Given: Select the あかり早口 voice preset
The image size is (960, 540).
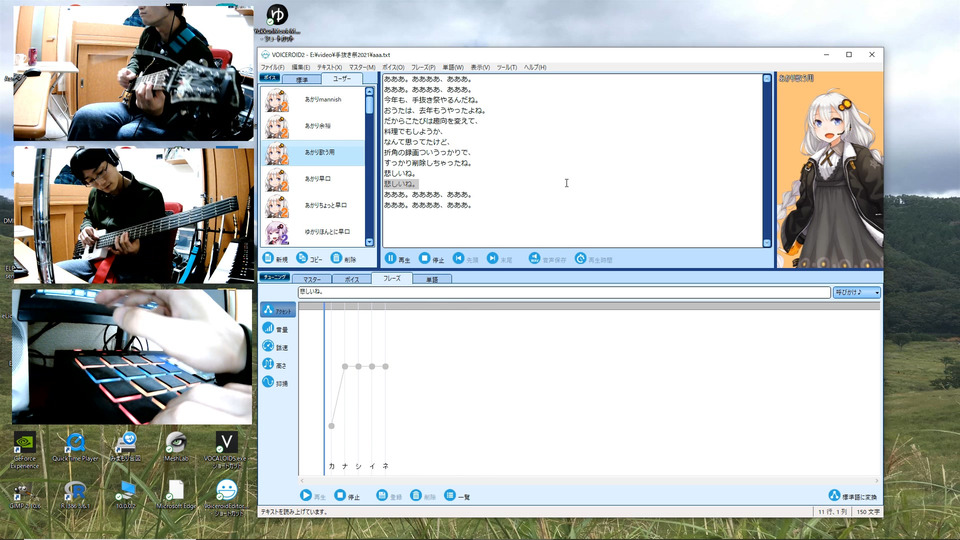Looking at the screenshot, I should click(313, 179).
